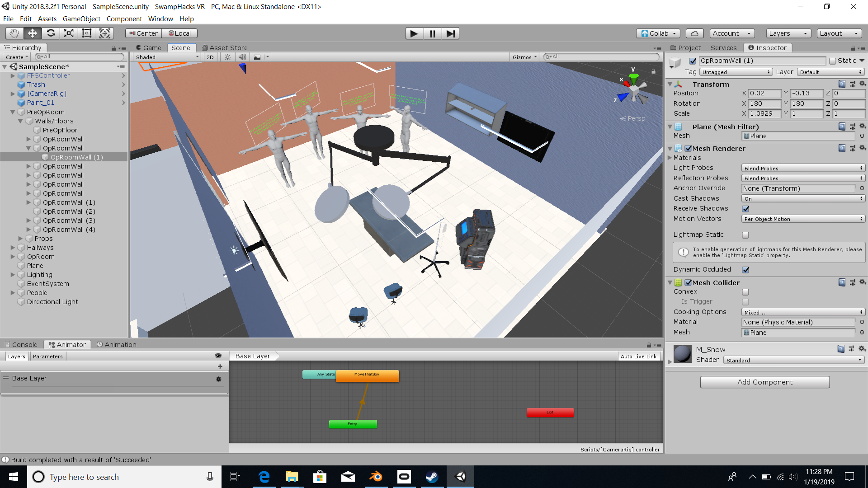Enable the Static checkbox
Viewport: 868px width, 488px height.
(833, 61)
